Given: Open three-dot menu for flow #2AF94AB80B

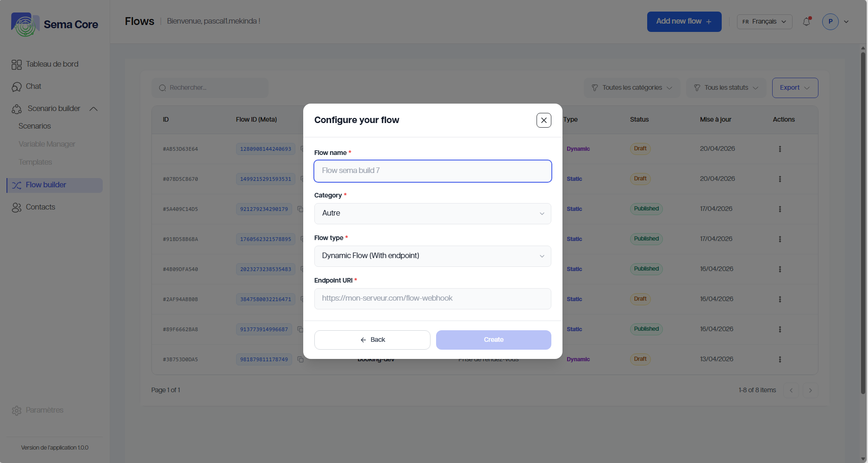Looking at the screenshot, I should click(x=780, y=299).
